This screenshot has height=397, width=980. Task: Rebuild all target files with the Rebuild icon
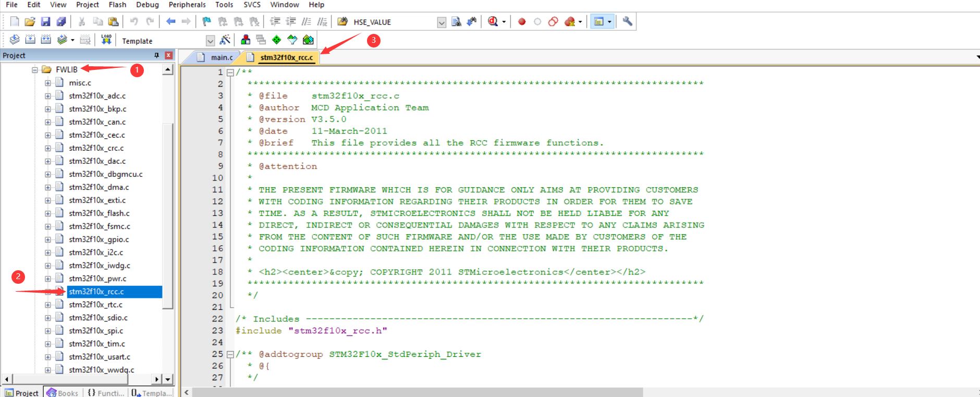pos(46,40)
